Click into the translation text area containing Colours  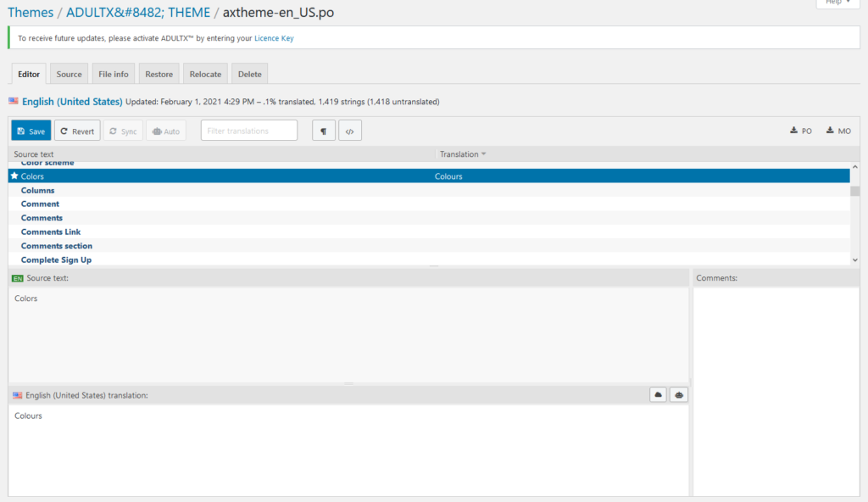click(348, 450)
